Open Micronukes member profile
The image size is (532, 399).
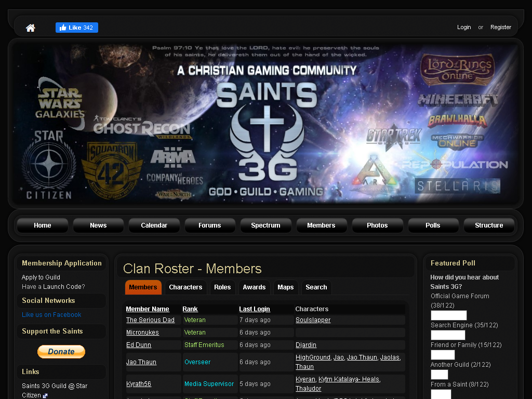click(x=142, y=332)
